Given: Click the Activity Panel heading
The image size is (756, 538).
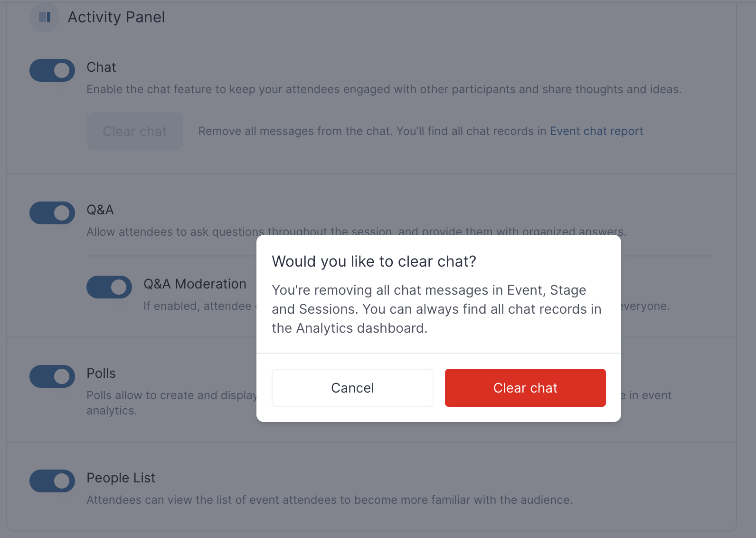Looking at the screenshot, I should (116, 17).
